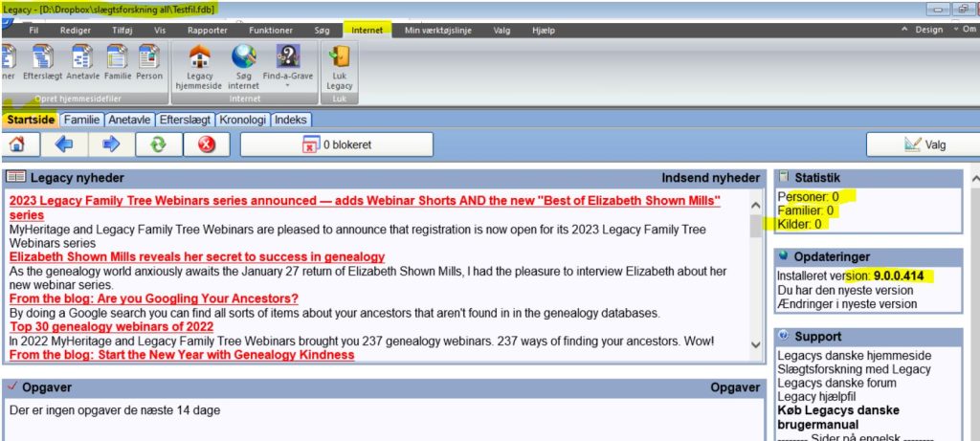This screenshot has width=980, height=441.
Task: Click the Efterslægt web page icon
Action: point(42,56)
